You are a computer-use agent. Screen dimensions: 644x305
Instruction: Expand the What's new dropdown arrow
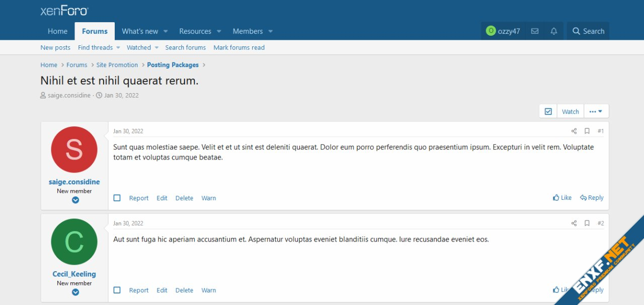166,31
